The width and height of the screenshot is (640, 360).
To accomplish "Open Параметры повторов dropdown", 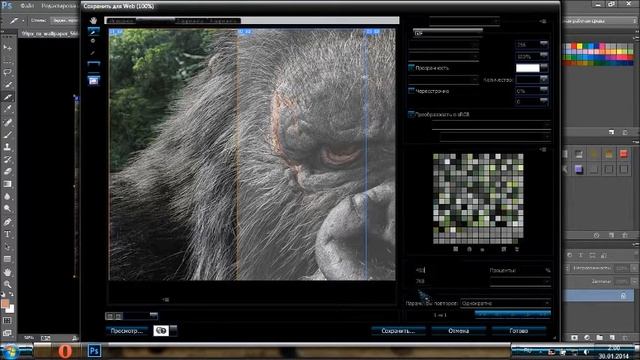I will coord(505,303).
